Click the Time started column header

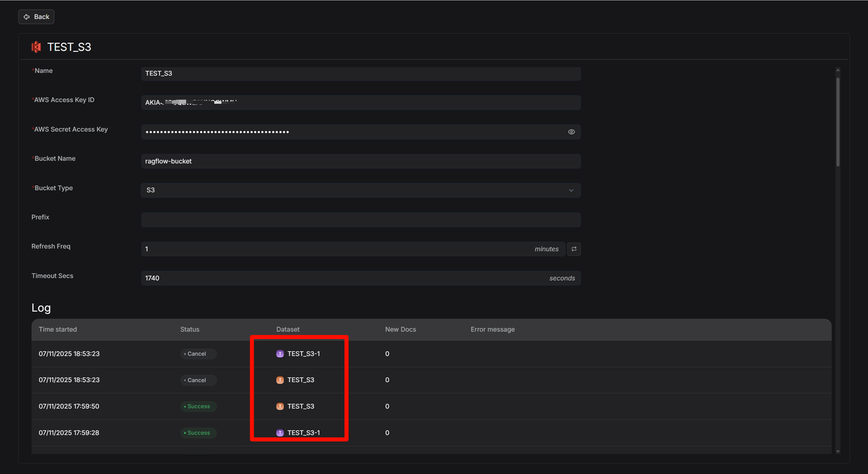[58, 330]
